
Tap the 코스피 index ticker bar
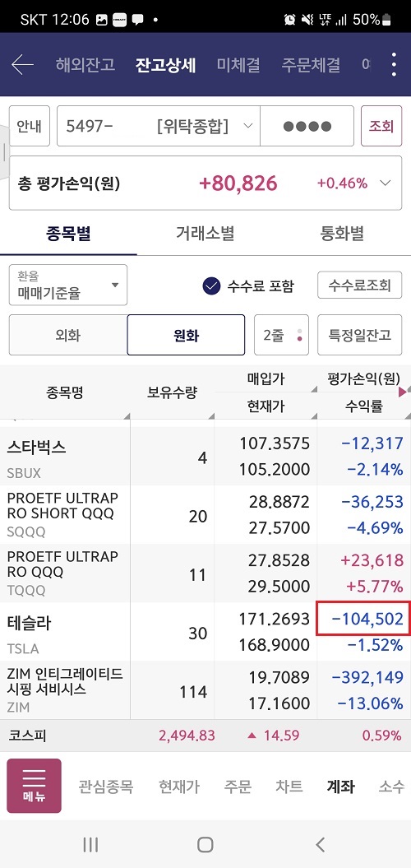pos(205,736)
